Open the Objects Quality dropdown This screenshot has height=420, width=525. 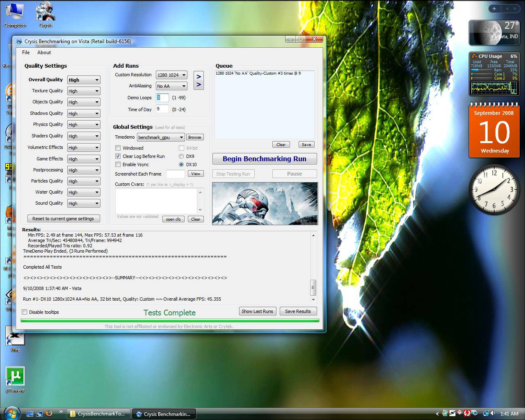coord(84,102)
